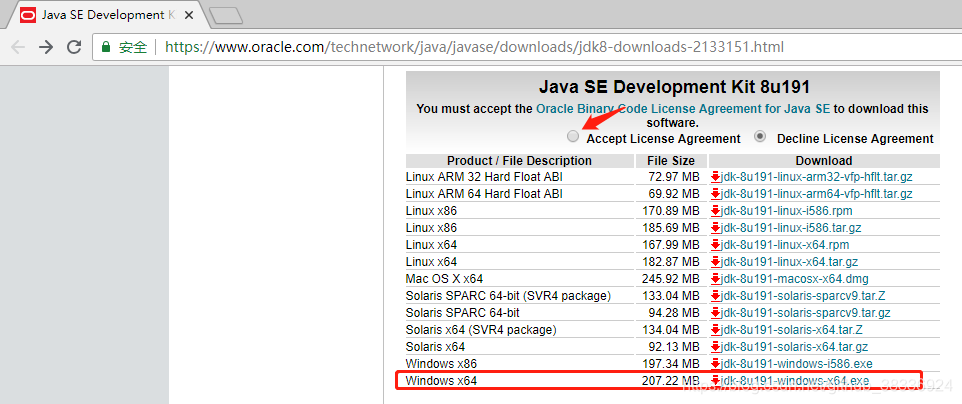Click the Oracle favicon on the tab
This screenshot has height=404, width=962.
tap(28, 15)
